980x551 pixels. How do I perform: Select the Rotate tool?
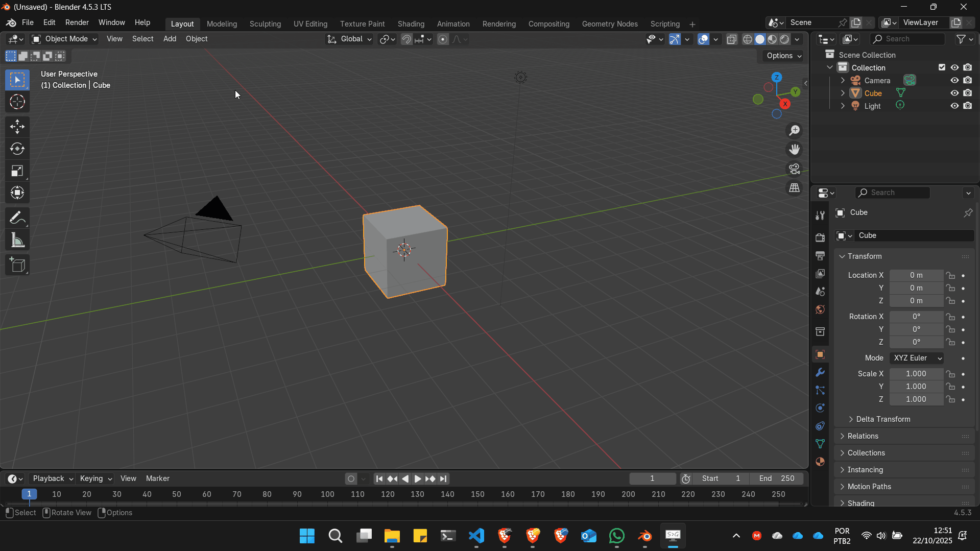pos(17,149)
